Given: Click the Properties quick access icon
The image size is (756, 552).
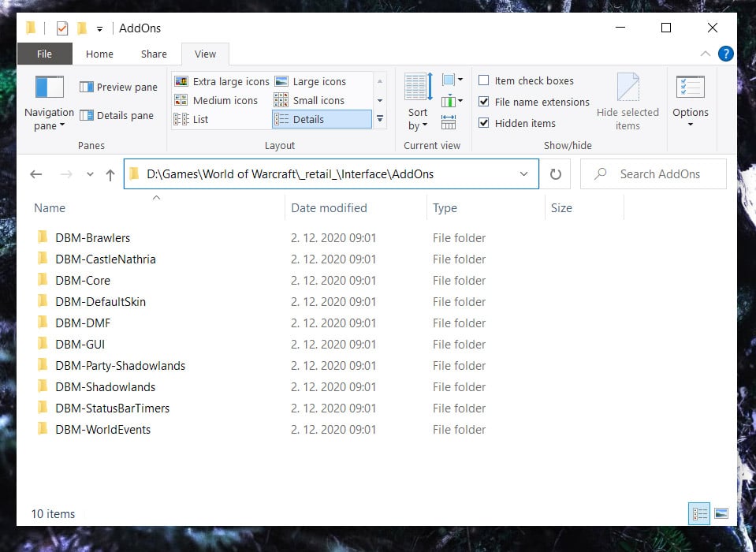Looking at the screenshot, I should 62,28.
